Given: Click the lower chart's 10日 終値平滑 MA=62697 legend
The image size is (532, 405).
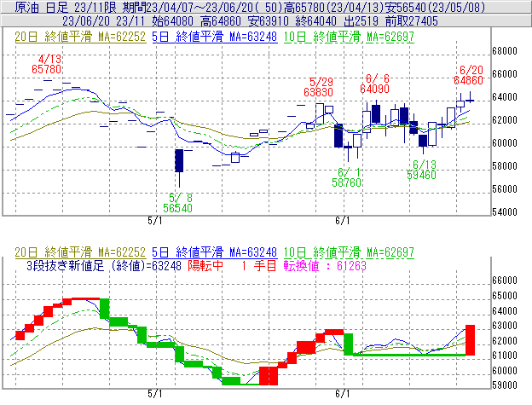Looking at the screenshot, I should (349, 252).
